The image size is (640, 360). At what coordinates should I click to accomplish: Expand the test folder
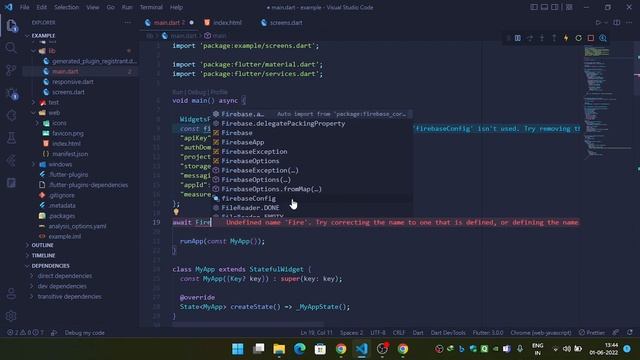point(33,102)
